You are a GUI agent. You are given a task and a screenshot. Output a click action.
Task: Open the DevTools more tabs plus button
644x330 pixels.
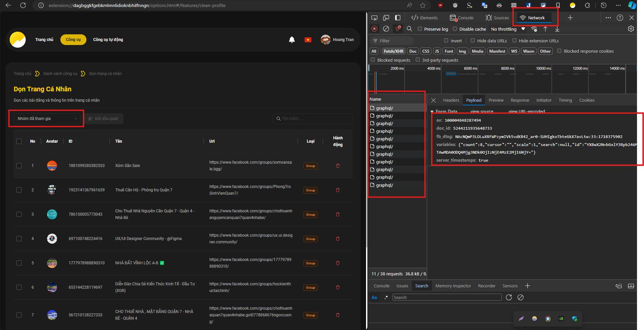coord(570,18)
